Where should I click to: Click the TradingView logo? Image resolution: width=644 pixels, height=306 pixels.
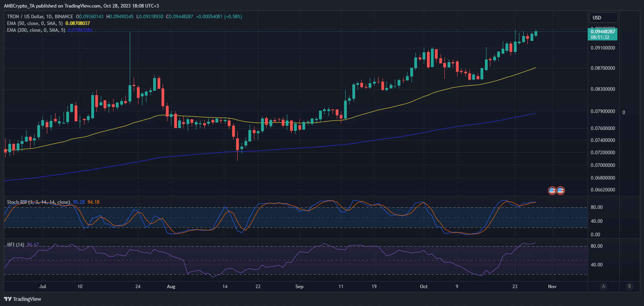click(x=23, y=299)
